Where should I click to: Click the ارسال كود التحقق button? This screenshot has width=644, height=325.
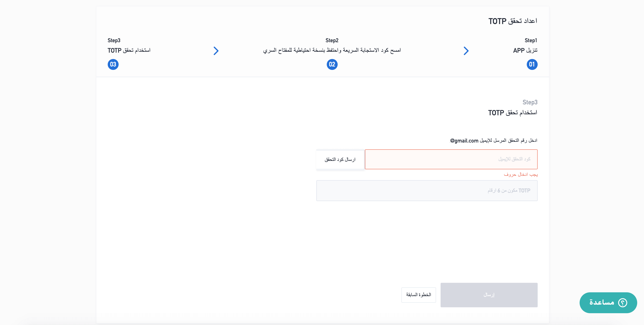(x=340, y=159)
